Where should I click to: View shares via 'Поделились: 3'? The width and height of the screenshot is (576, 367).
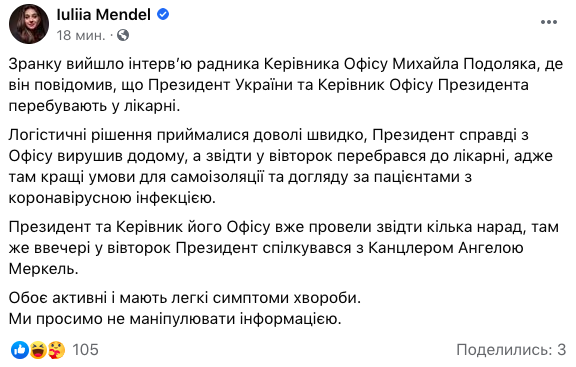tap(511, 350)
